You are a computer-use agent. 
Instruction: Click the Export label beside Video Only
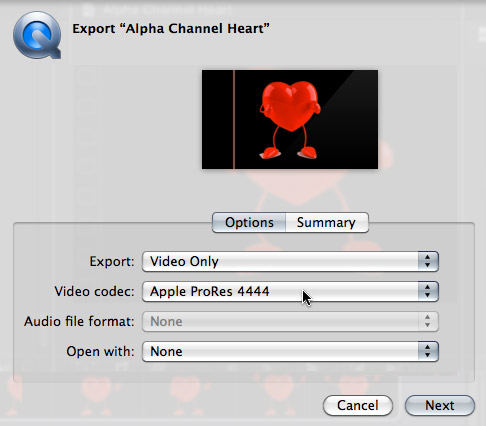(112, 261)
